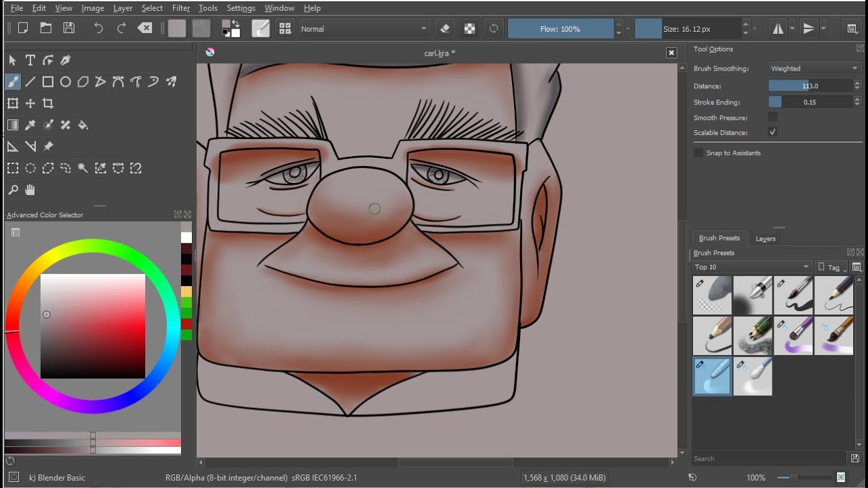The width and height of the screenshot is (868, 488).
Task: Select the Contiguous Selection magic wand
Action: (83, 168)
